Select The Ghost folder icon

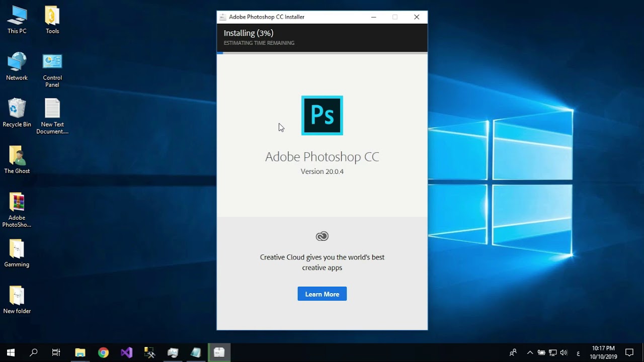pyautogui.click(x=17, y=160)
